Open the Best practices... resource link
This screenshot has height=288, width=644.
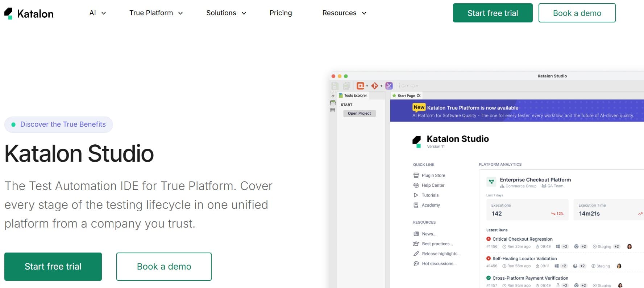(x=437, y=244)
